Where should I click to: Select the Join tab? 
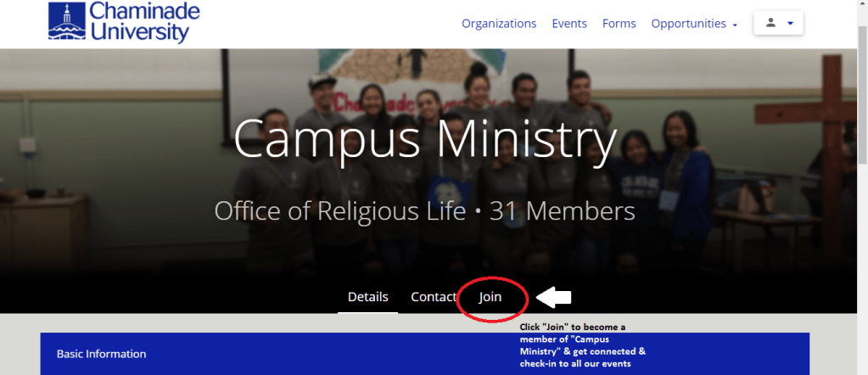pos(490,297)
